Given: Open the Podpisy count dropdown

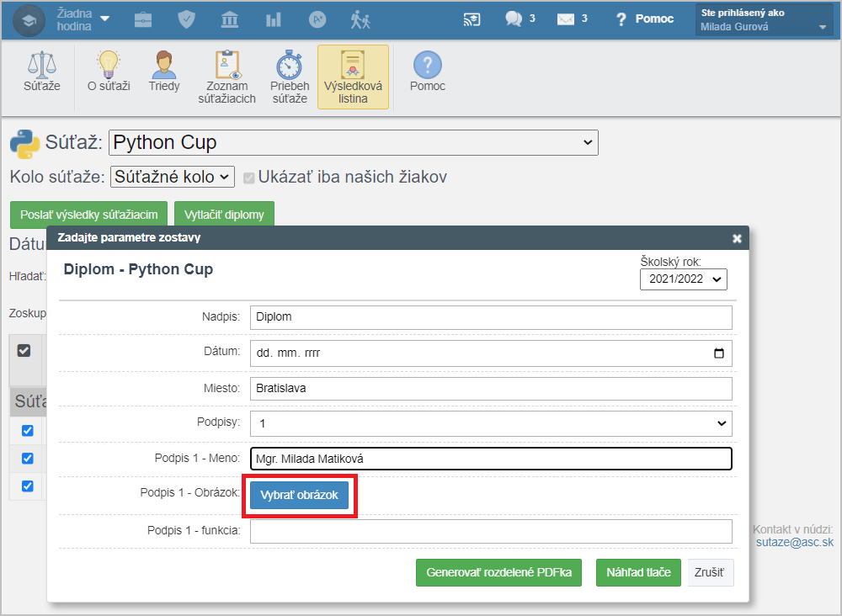Looking at the screenshot, I should point(491,423).
